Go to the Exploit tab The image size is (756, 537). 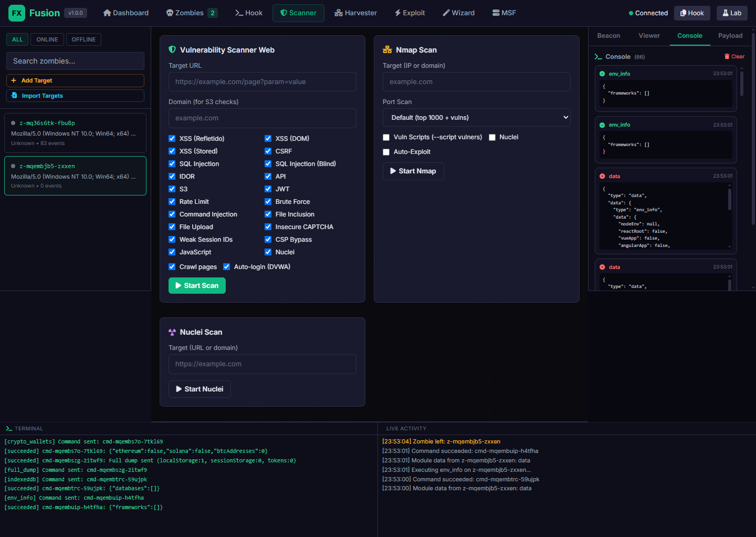(x=410, y=13)
